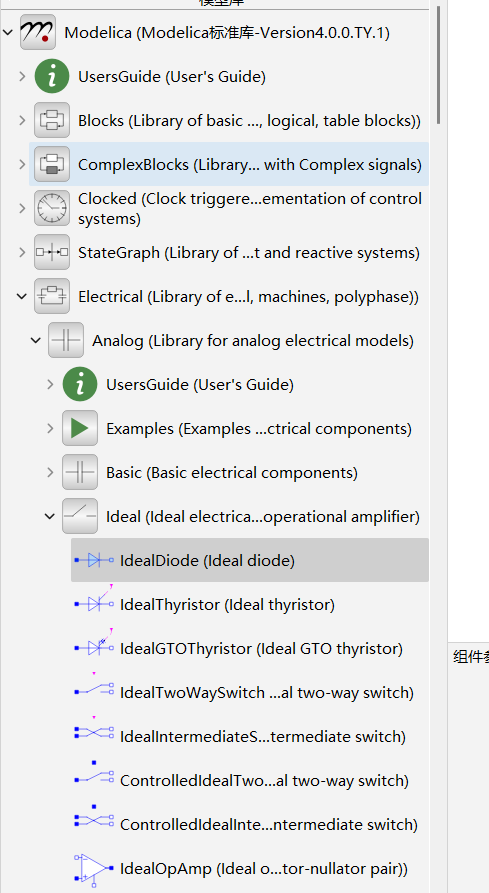Collapse the Modelica root library node
The image size is (489, 893).
tap(7, 32)
